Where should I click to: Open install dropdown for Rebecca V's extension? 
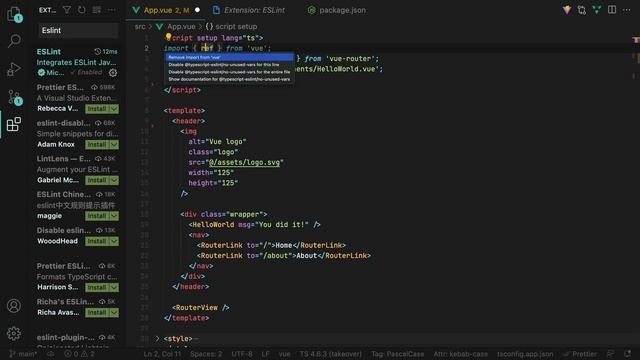[x=114, y=109]
